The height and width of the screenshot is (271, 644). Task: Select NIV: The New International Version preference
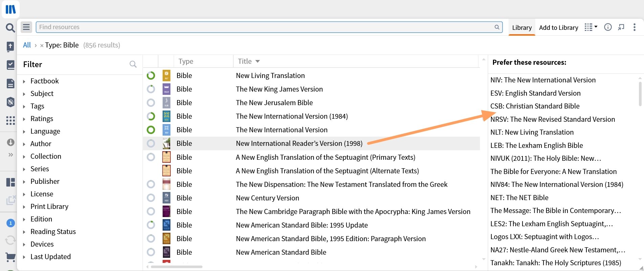[543, 80]
